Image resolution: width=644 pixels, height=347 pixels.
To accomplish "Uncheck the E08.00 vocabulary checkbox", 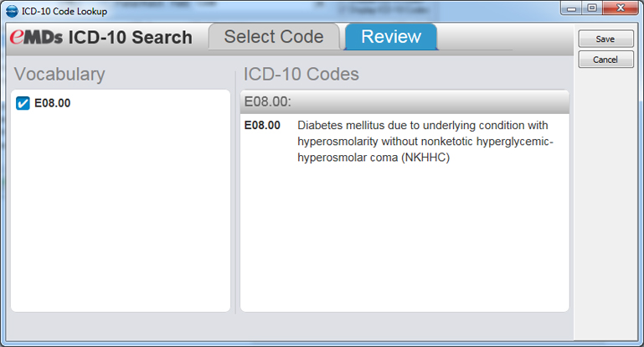I will pyautogui.click(x=23, y=103).
